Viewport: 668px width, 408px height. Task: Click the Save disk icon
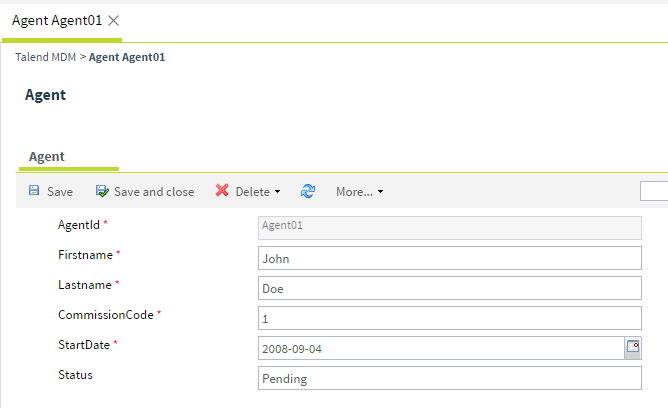(34, 191)
